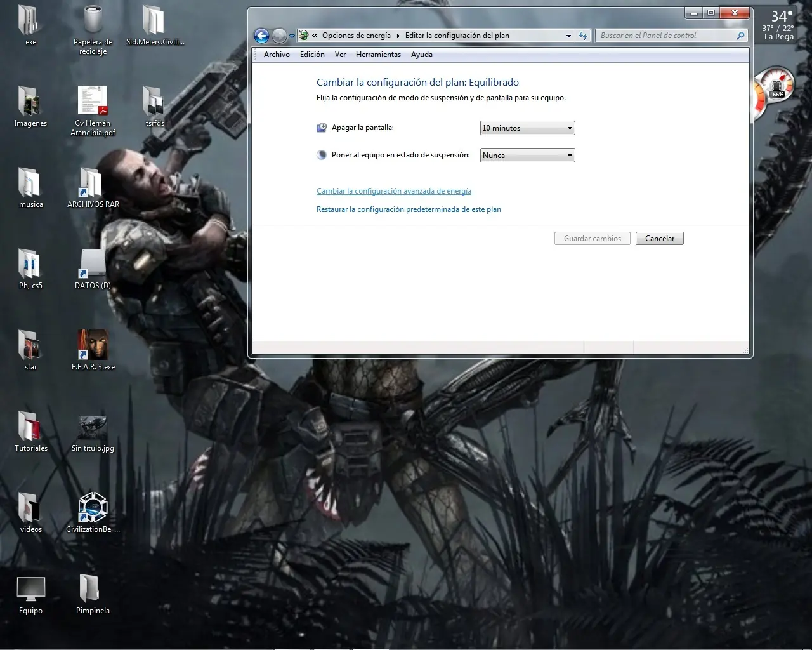
Task: Click the window resize grip corner
Action: point(745,350)
